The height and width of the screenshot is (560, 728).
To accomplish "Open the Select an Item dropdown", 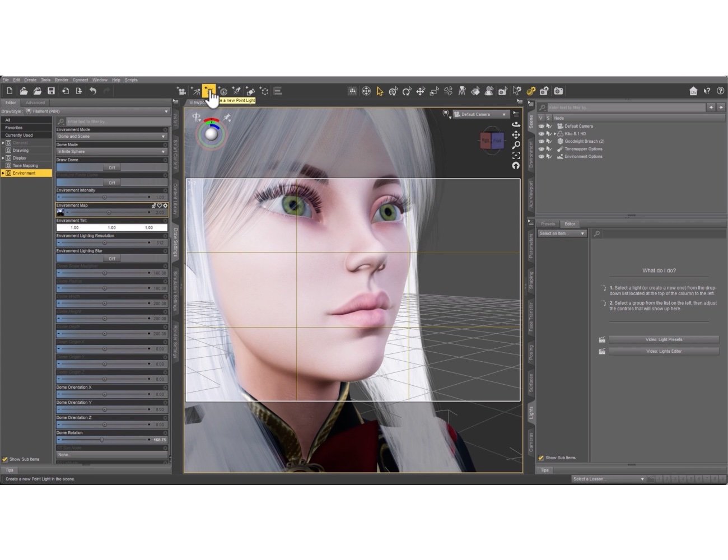I will point(562,234).
